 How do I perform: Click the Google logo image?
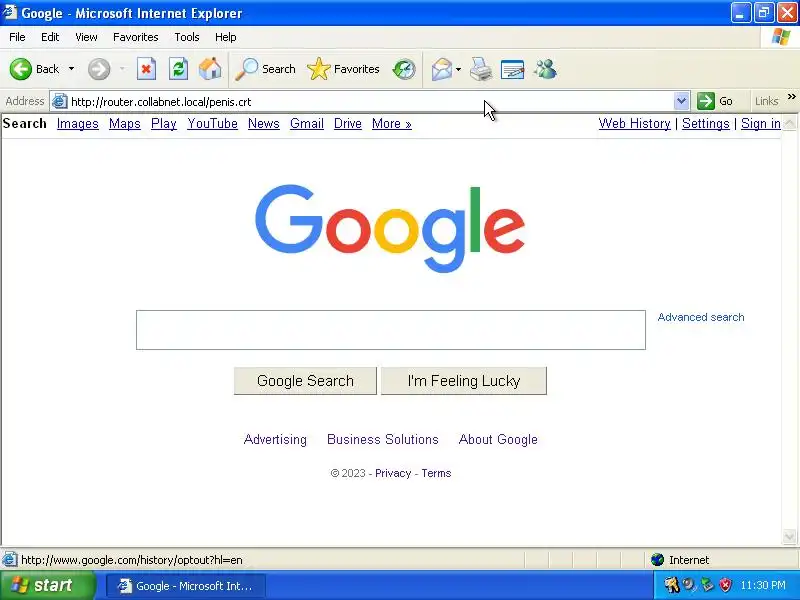point(390,228)
